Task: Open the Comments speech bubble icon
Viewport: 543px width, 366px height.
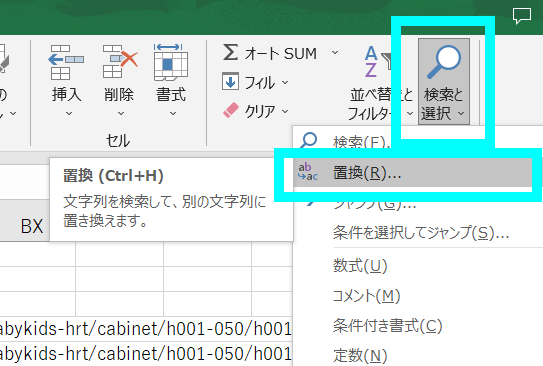Action: (522, 16)
